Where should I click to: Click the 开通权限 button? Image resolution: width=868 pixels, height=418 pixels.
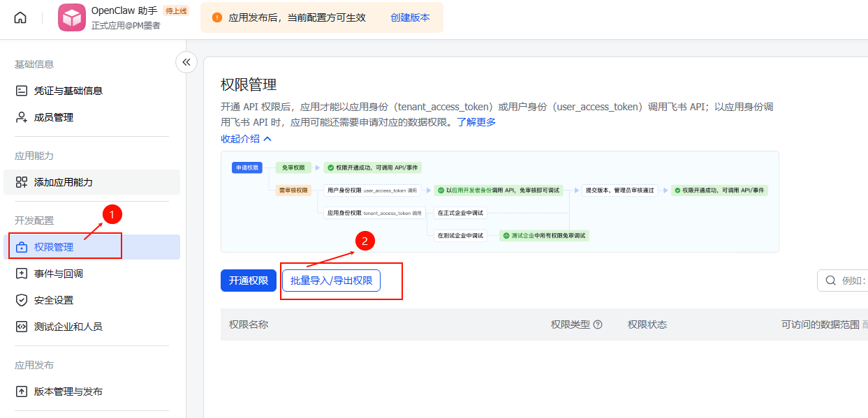(x=249, y=281)
